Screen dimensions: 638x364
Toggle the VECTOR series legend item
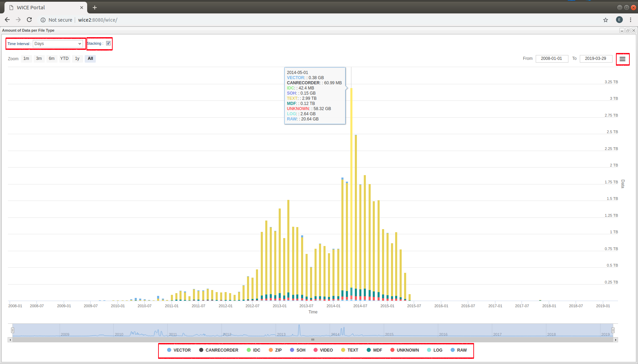179,350
